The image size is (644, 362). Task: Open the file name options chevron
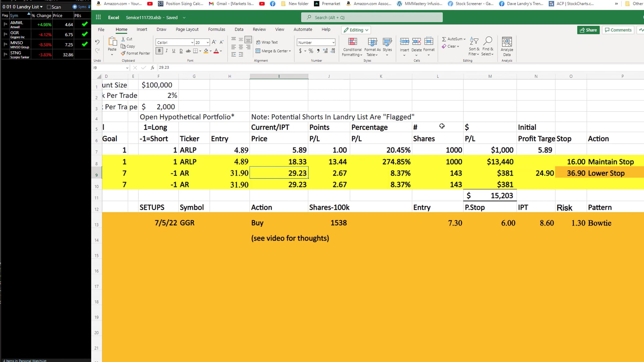click(184, 17)
